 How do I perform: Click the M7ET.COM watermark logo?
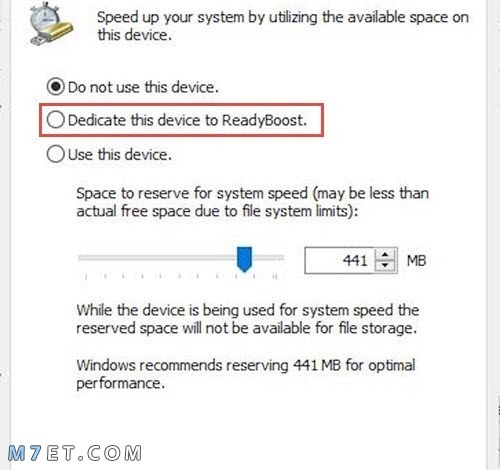point(75,453)
